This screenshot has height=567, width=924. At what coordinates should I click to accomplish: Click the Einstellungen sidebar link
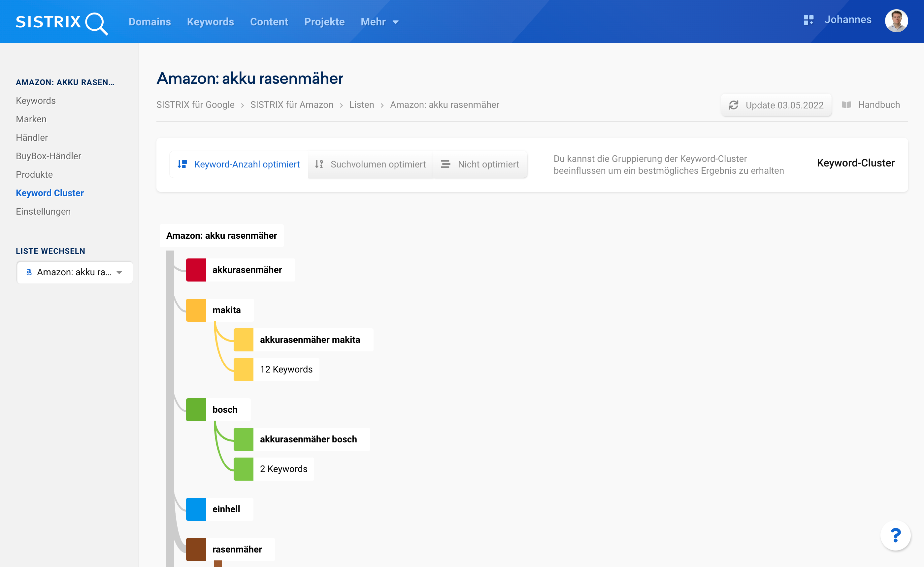[43, 212]
